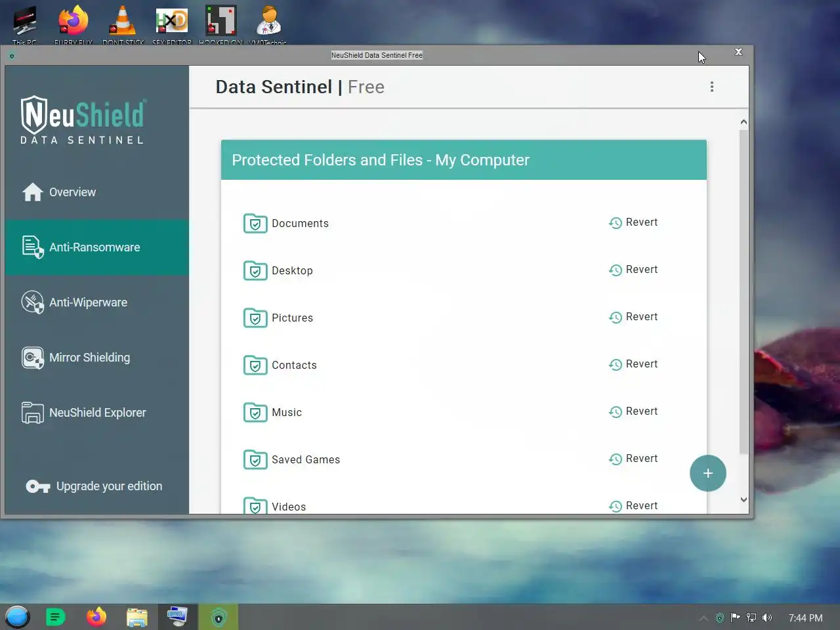Revert the Pictures folder
The image size is (840, 630).
coord(633,317)
